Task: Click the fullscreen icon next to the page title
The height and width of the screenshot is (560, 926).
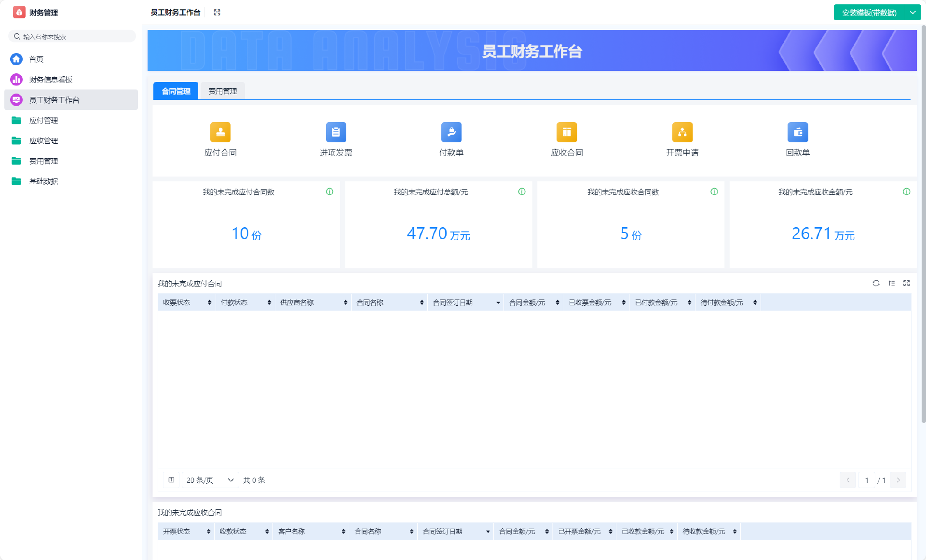Action: pyautogui.click(x=217, y=13)
